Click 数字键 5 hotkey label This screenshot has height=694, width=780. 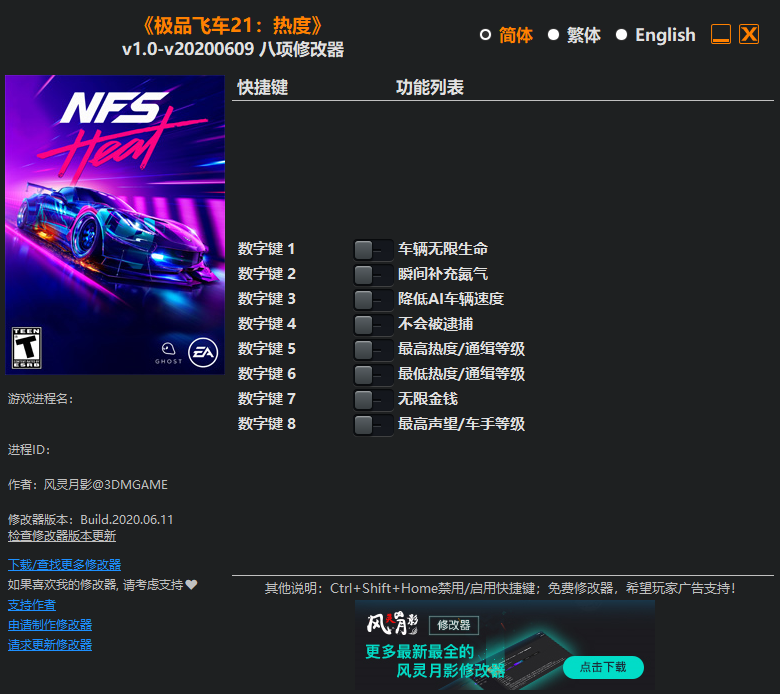coord(267,349)
